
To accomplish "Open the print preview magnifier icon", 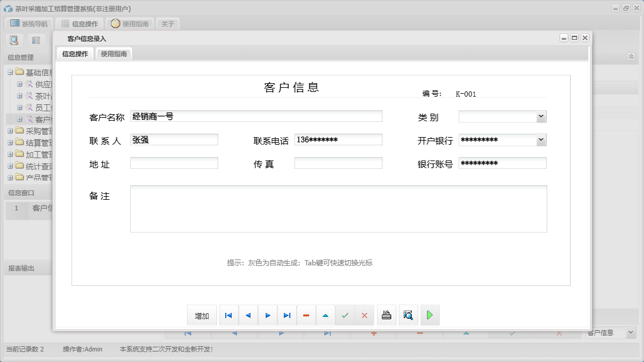I will click(x=408, y=315).
